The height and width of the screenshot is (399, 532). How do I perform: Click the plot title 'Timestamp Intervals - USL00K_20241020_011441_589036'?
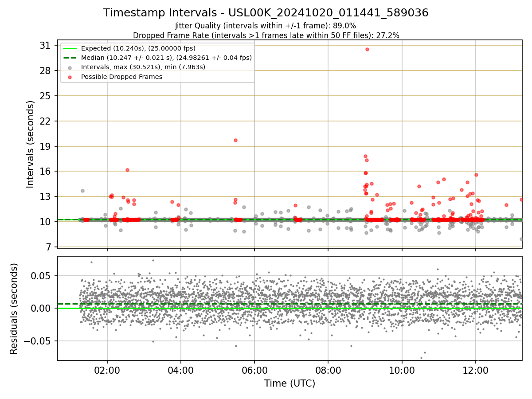[266, 13]
